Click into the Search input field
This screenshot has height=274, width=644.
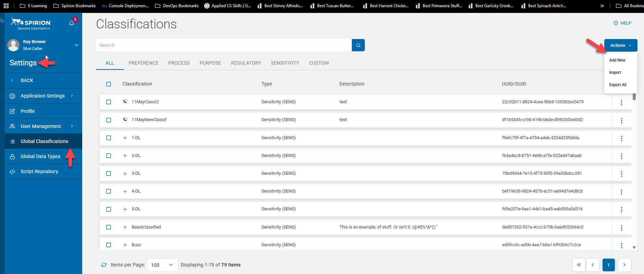click(223, 45)
